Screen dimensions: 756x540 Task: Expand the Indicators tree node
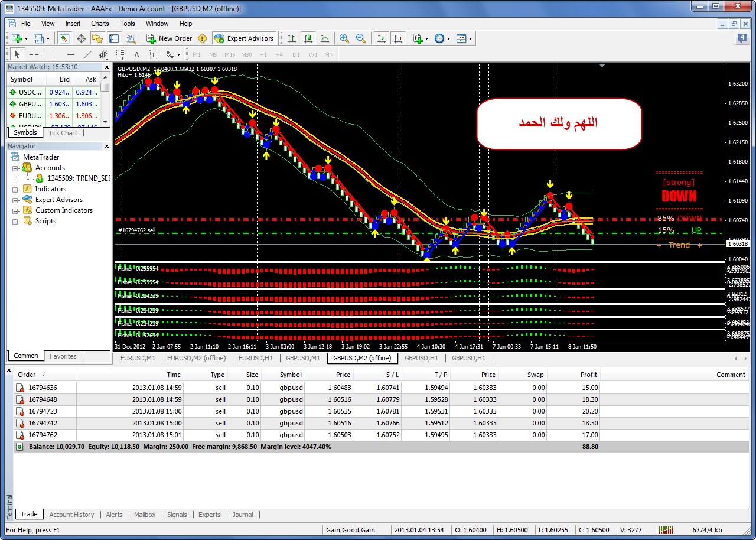tap(15, 189)
